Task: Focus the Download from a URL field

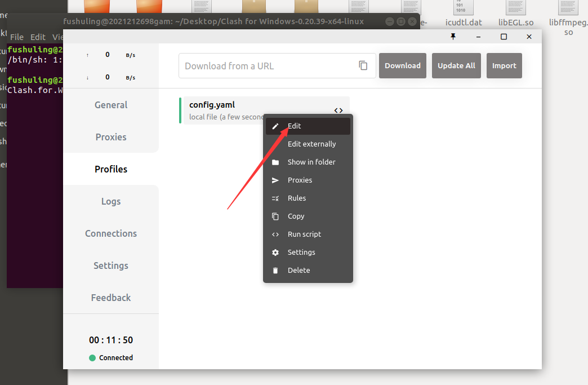Action: click(268, 66)
